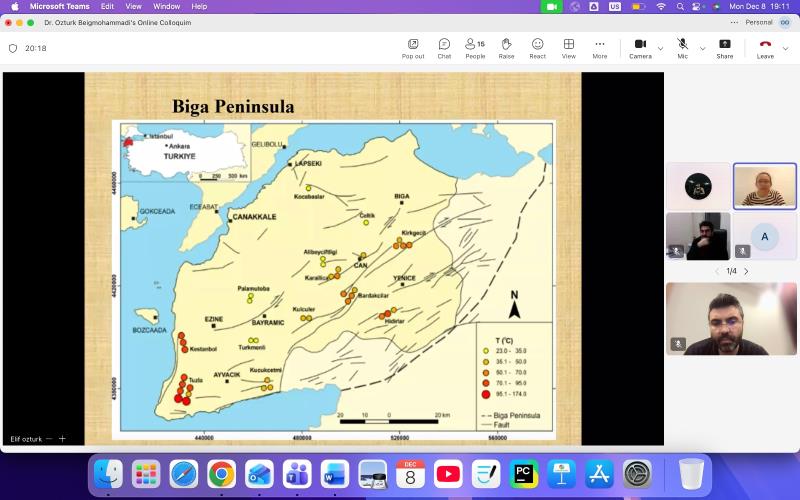The height and width of the screenshot is (500, 800).
Task: Zoom in on shared content with plus
Action: (62, 438)
